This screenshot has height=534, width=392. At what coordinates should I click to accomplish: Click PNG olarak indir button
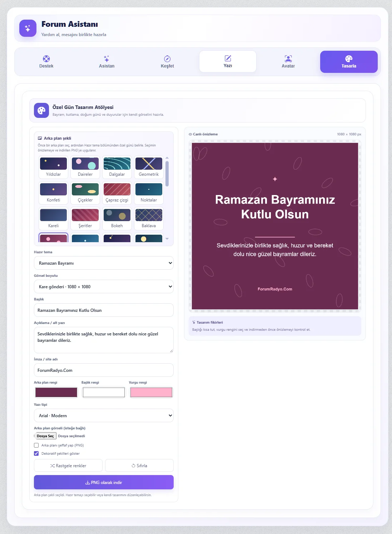104,482
